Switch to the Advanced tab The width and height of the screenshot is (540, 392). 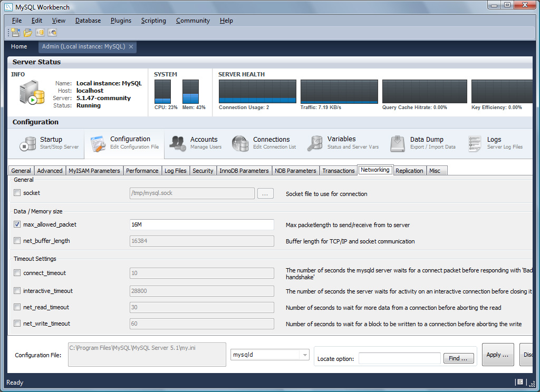coord(50,171)
